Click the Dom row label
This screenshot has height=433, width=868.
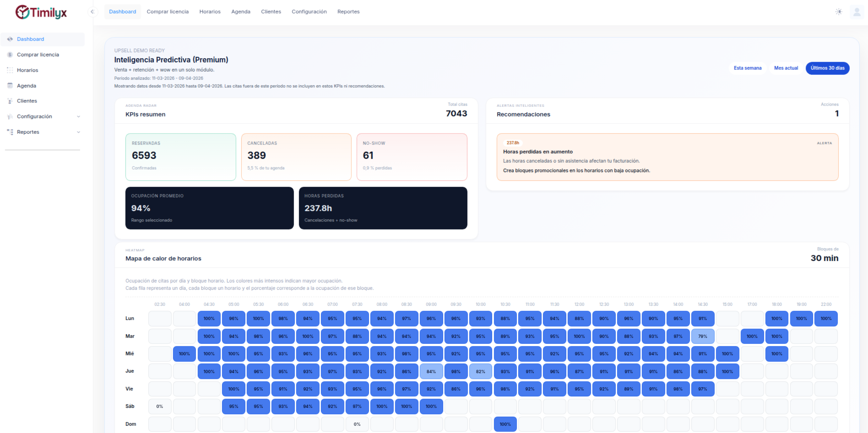point(131,424)
